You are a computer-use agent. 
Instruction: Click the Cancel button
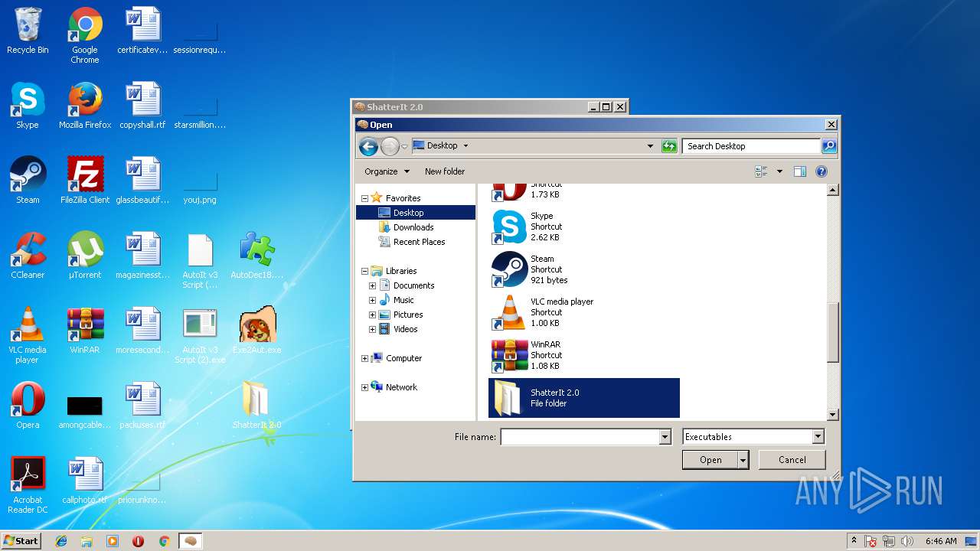(792, 460)
